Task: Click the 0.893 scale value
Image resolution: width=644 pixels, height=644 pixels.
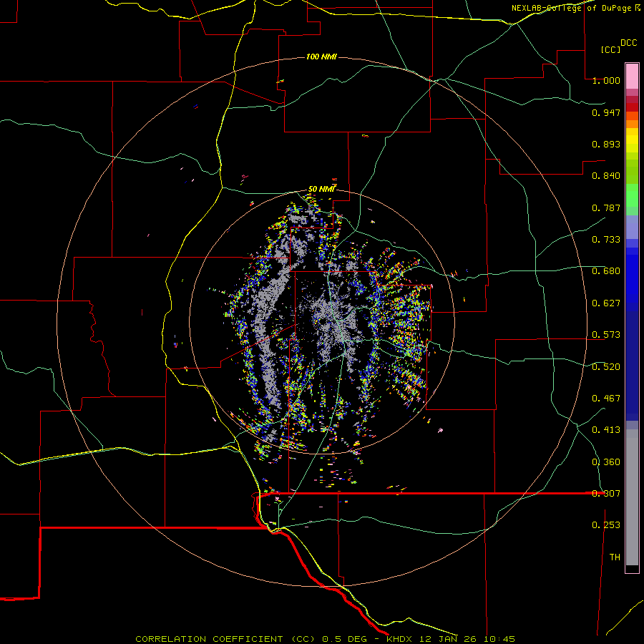Action: point(606,144)
